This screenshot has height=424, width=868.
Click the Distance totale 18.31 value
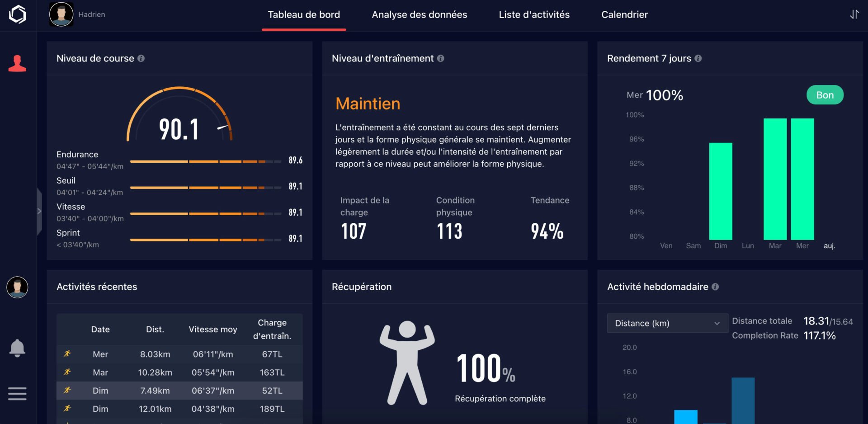coord(816,321)
